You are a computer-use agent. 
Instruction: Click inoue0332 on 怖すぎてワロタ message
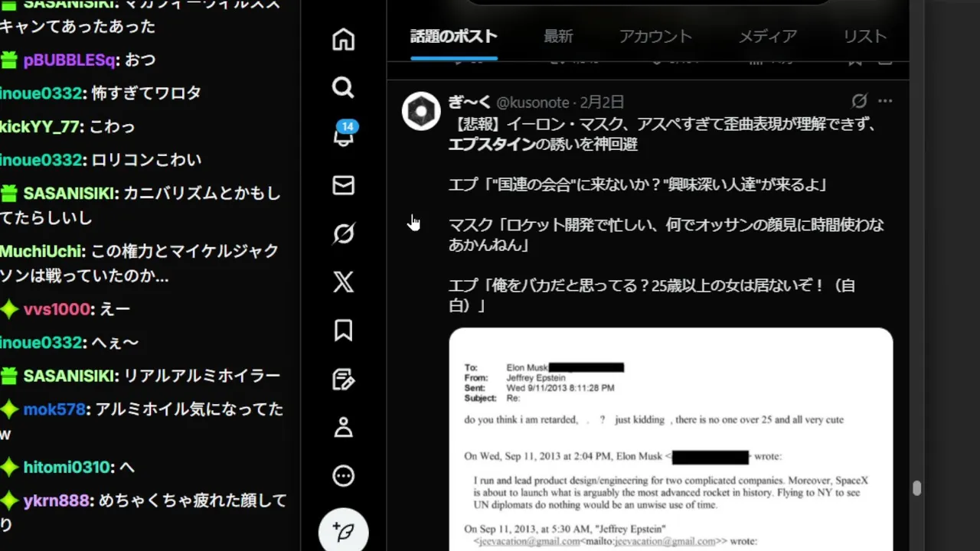point(41,93)
